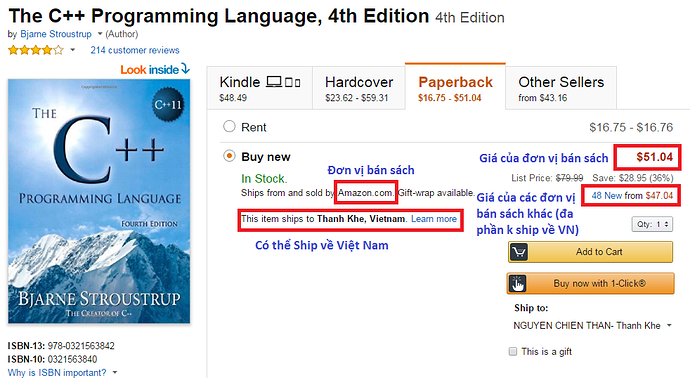Expand star rating breakdown arrow

(x=73, y=50)
